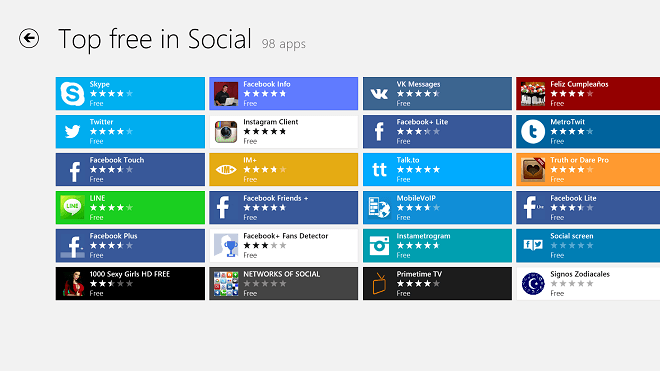This screenshot has height=371, width=660.
Task: Select the Signos Zodiacales app tile
Action: pos(588,283)
